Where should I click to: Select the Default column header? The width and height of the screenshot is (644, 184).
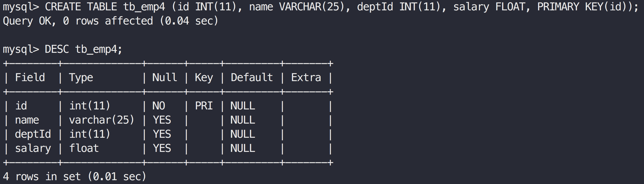click(x=252, y=78)
